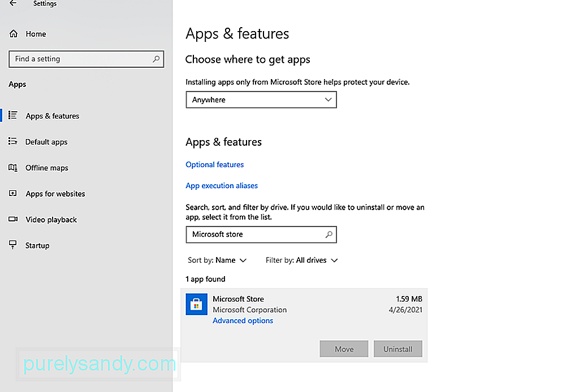Click the 1 app found label
579x392 pixels.
pyautogui.click(x=205, y=279)
